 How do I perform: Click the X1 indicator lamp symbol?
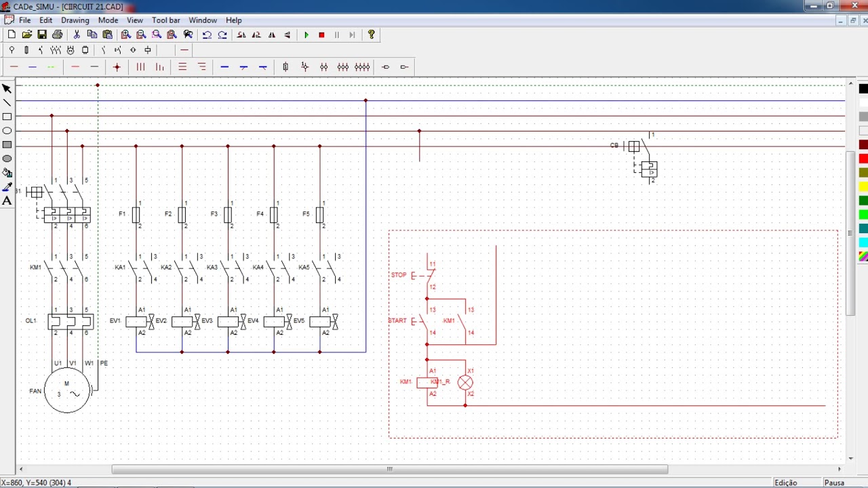click(x=465, y=383)
